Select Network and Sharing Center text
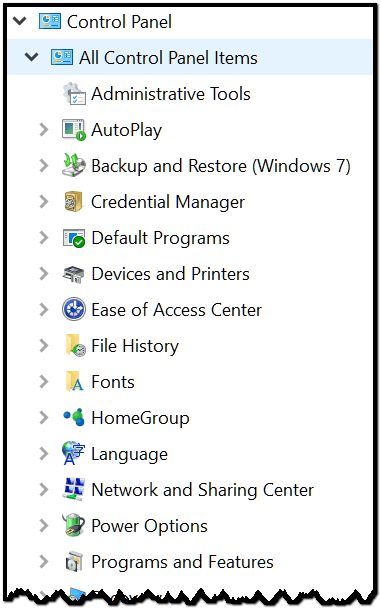This screenshot has height=615, width=381. pyautogui.click(x=202, y=490)
